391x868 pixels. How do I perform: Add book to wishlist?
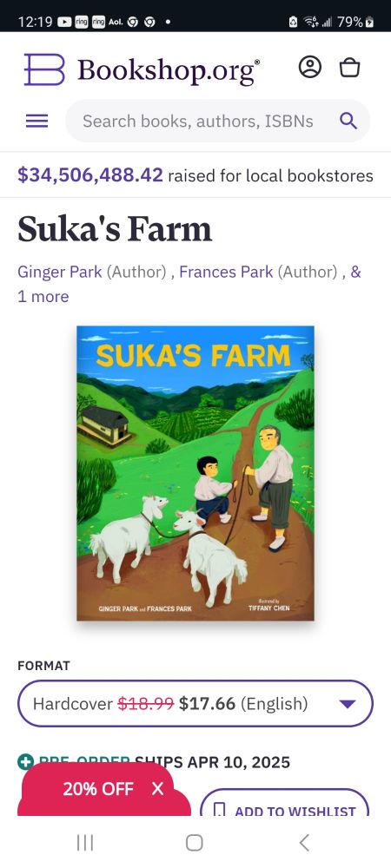tap(284, 803)
